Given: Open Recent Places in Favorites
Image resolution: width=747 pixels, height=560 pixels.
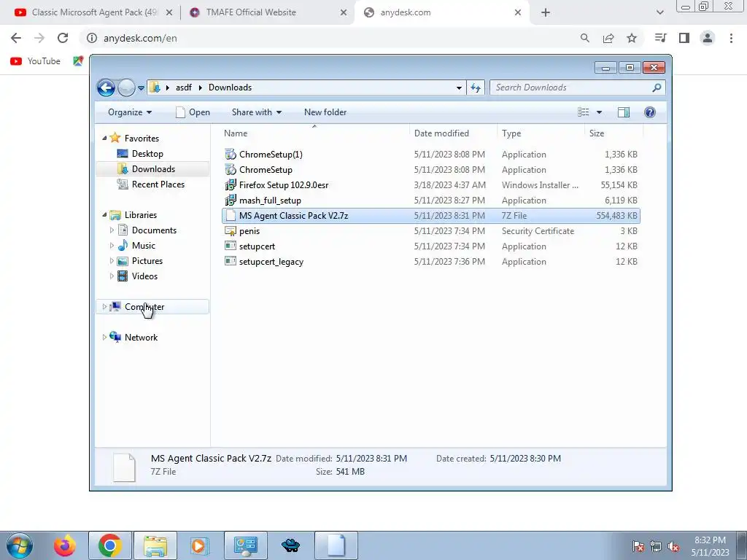Looking at the screenshot, I should (x=158, y=184).
